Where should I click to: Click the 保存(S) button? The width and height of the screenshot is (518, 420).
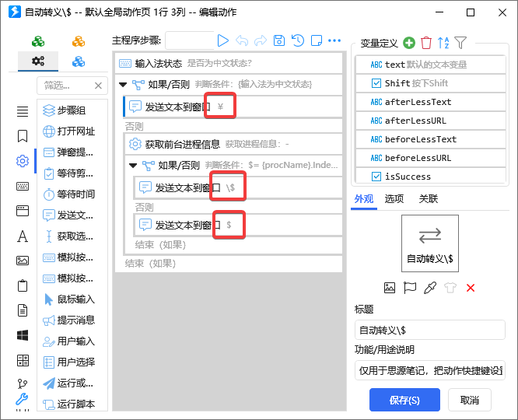404,400
